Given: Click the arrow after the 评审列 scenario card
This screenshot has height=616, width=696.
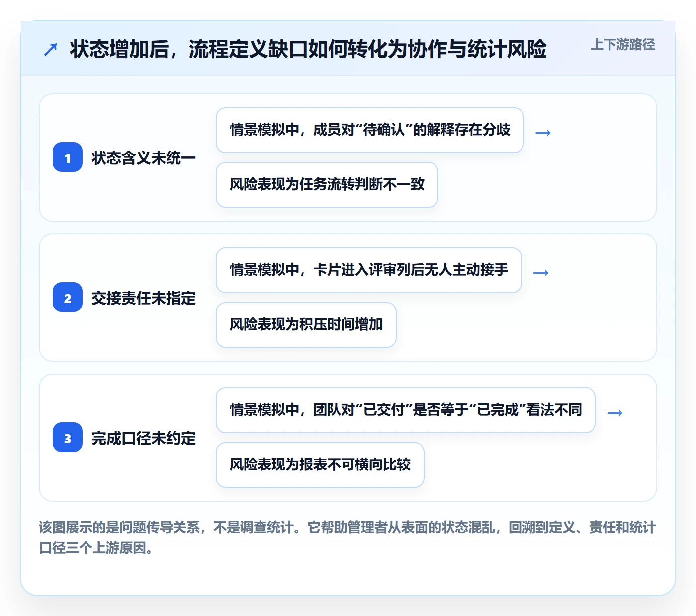Looking at the screenshot, I should point(541,273).
